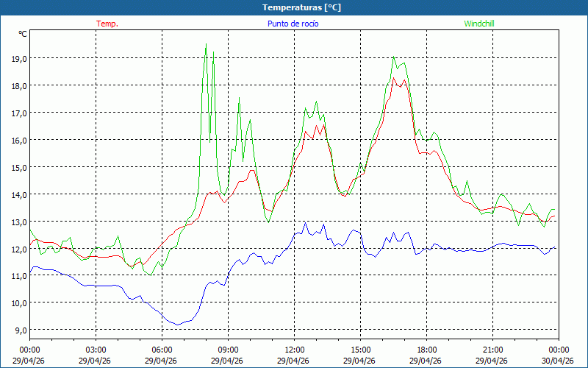Click the 19,0 y-axis value label
The width and height of the screenshot is (588, 368).
point(18,58)
